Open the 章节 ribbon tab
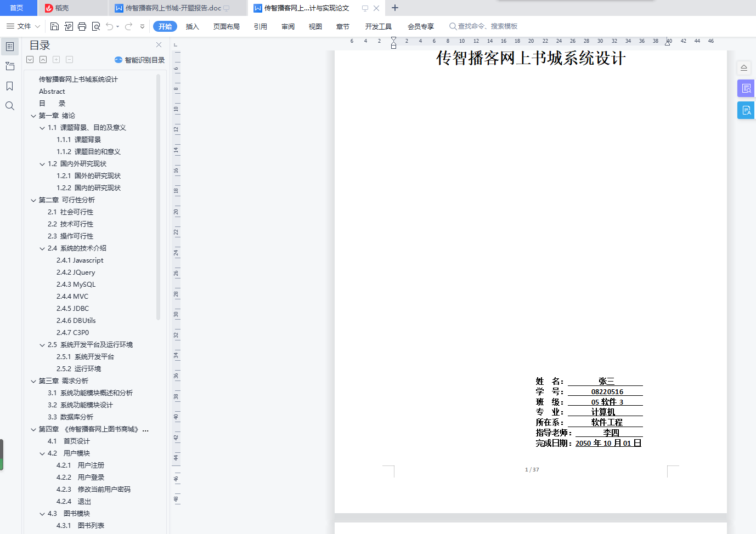 point(343,26)
